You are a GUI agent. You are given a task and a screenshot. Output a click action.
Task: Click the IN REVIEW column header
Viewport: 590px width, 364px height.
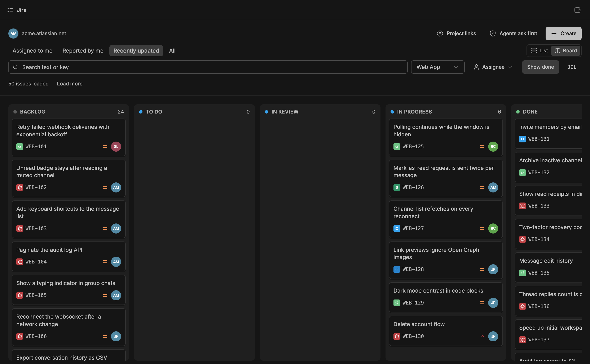320,112
